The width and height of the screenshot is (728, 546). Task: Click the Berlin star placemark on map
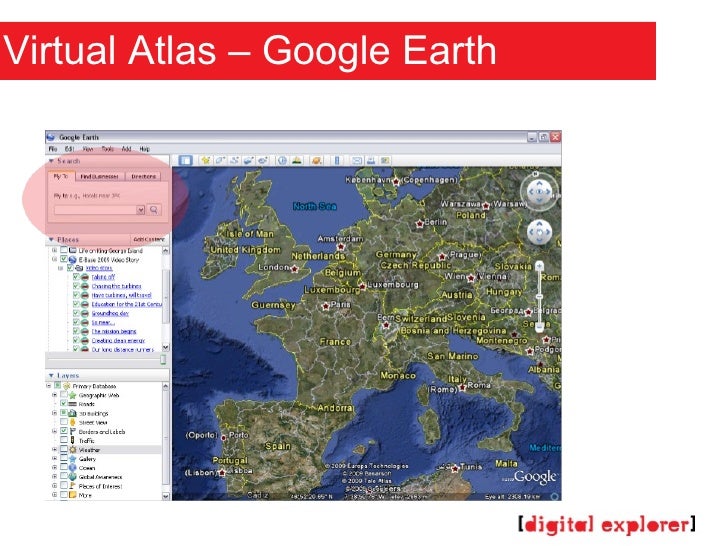[420, 224]
